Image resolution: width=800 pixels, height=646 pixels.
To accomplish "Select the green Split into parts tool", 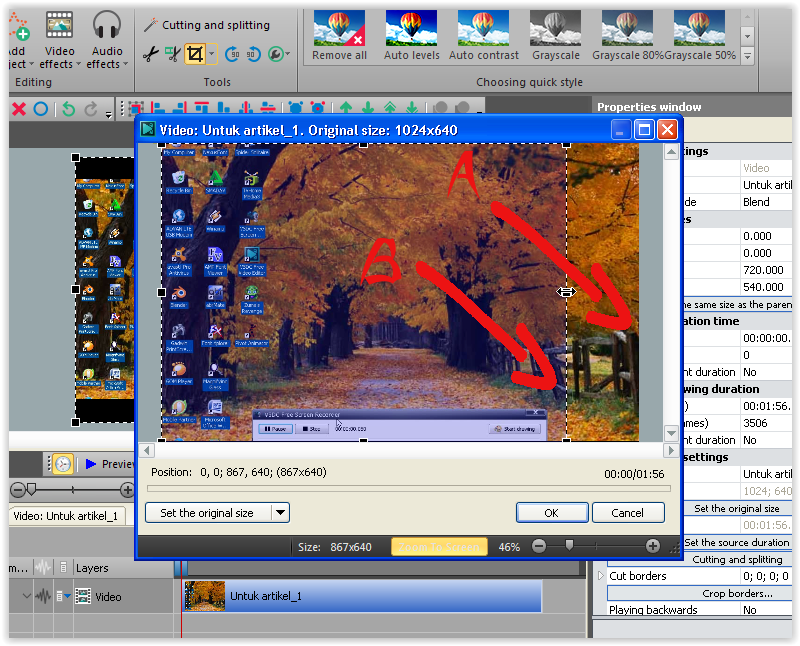I will pyautogui.click(x=173, y=54).
